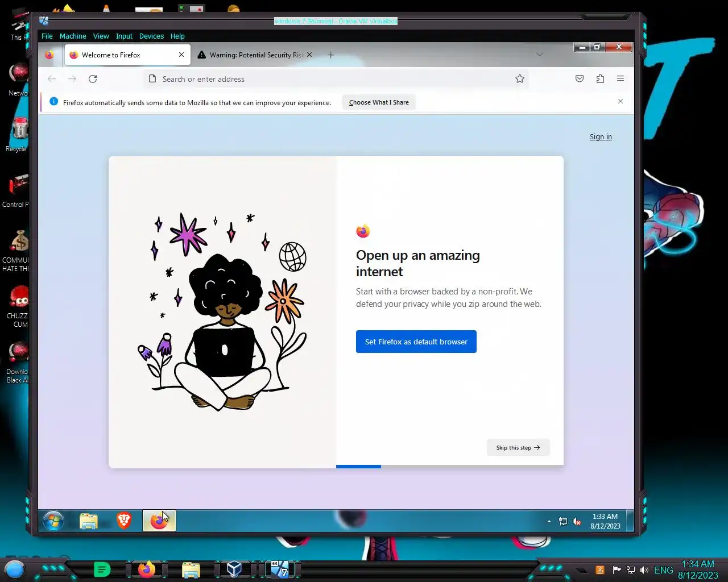Click Set Firefox as default browser
The height and width of the screenshot is (582, 728).
[x=416, y=342]
